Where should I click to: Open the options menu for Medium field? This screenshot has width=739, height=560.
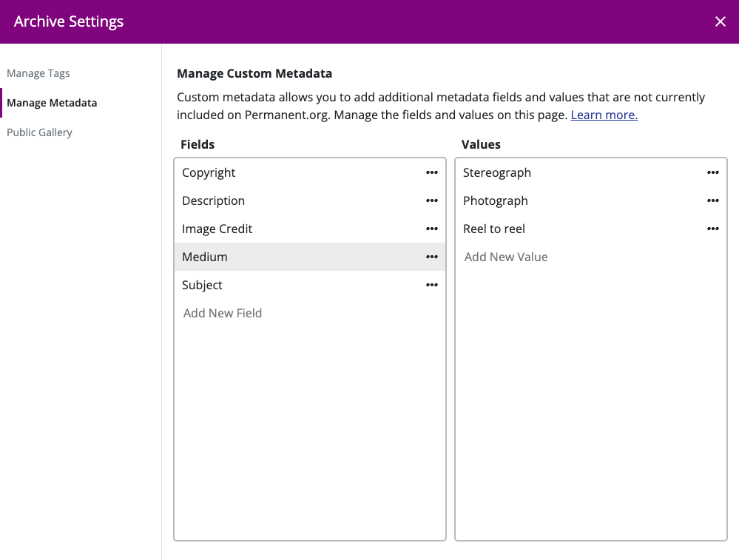click(x=432, y=257)
